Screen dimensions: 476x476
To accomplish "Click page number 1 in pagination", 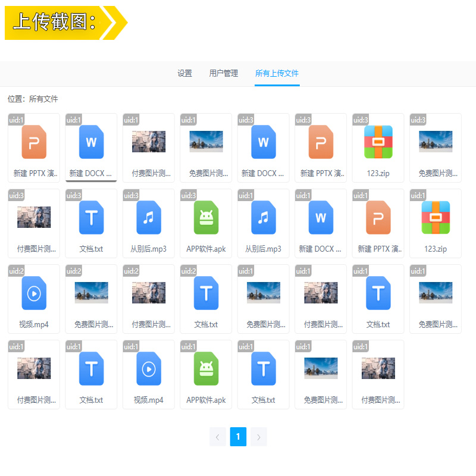I will tap(238, 437).
